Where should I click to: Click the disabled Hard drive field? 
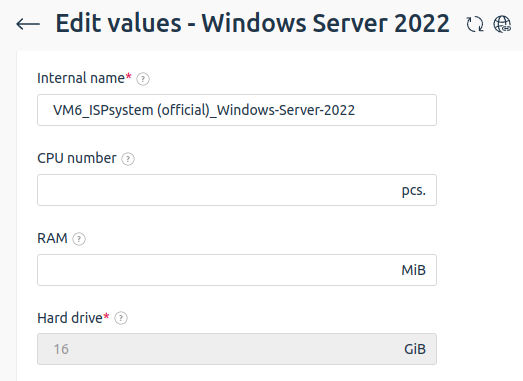237,349
